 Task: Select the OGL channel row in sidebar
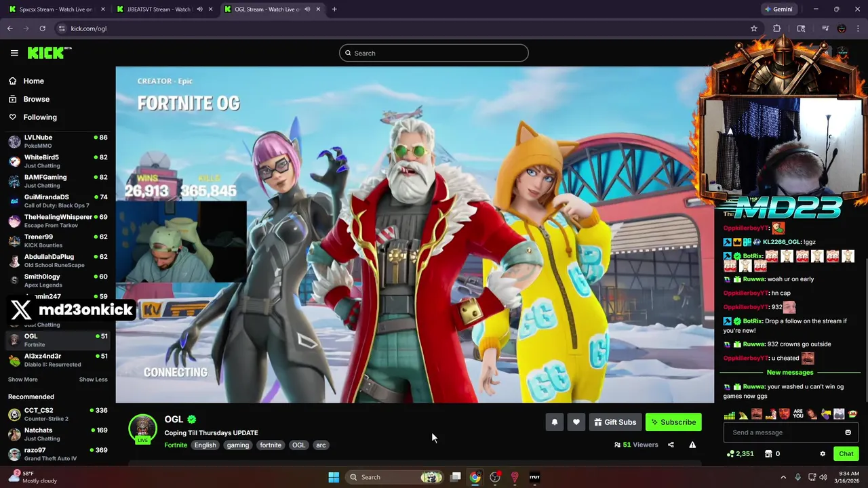(58, 340)
